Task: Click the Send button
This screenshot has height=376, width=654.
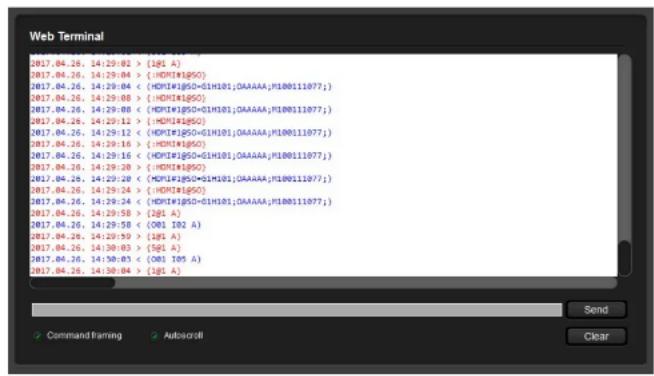Action: coord(596,310)
